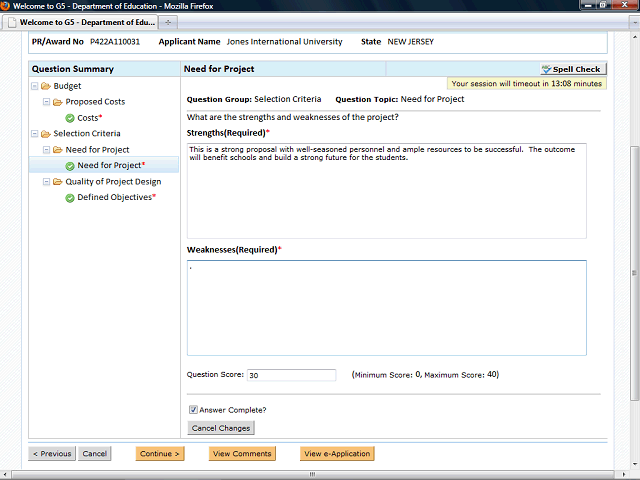Click the Proposed Costs folder icon
Screen dimensions: 640x480
(58, 102)
